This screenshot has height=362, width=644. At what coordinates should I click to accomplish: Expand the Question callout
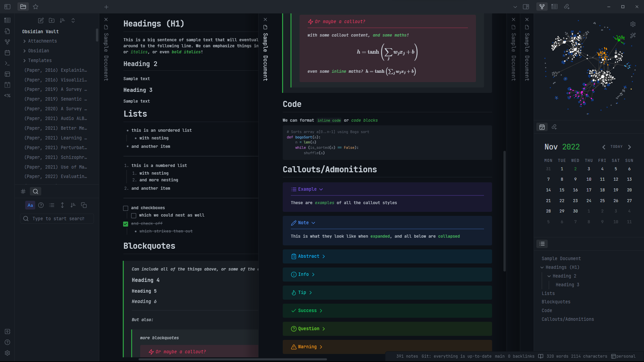[324, 329]
